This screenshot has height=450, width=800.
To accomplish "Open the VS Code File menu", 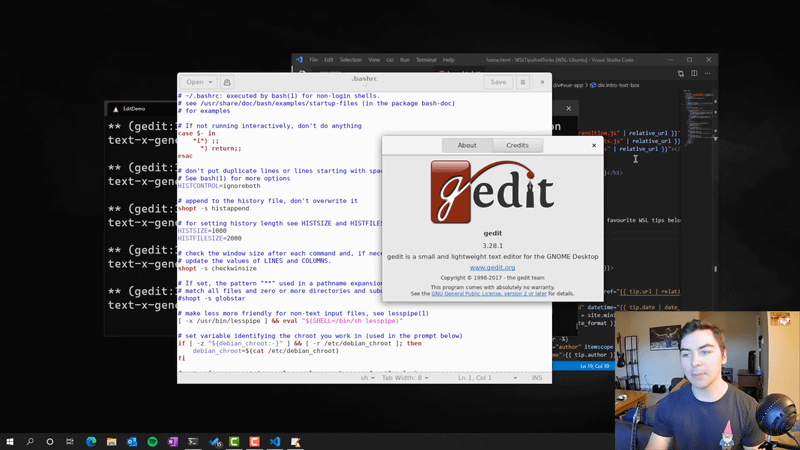I will [313, 60].
